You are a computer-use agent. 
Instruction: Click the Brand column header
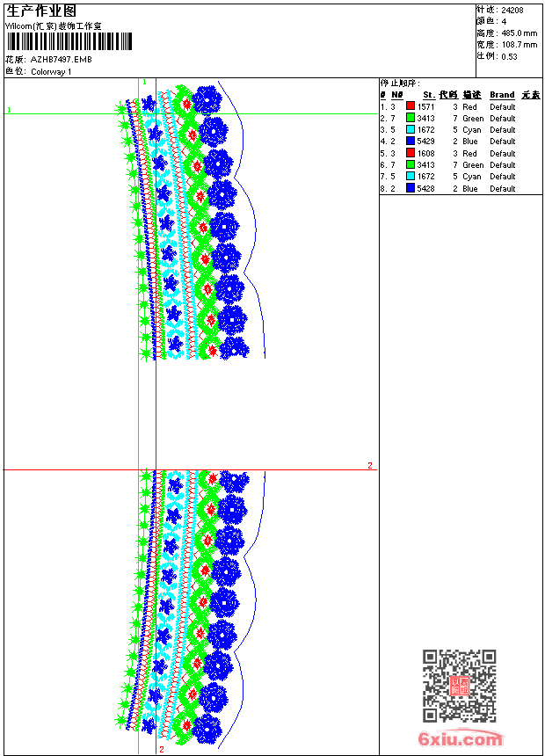pos(502,95)
